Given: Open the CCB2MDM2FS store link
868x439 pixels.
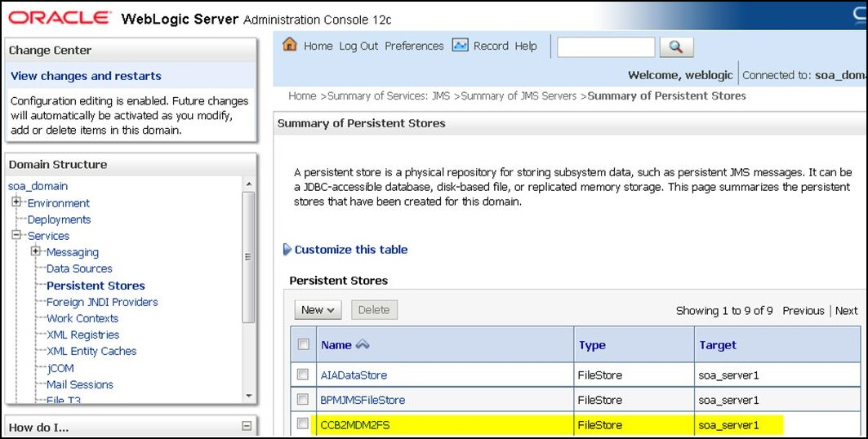Looking at the screenshot, I should (x=355, y=425).
